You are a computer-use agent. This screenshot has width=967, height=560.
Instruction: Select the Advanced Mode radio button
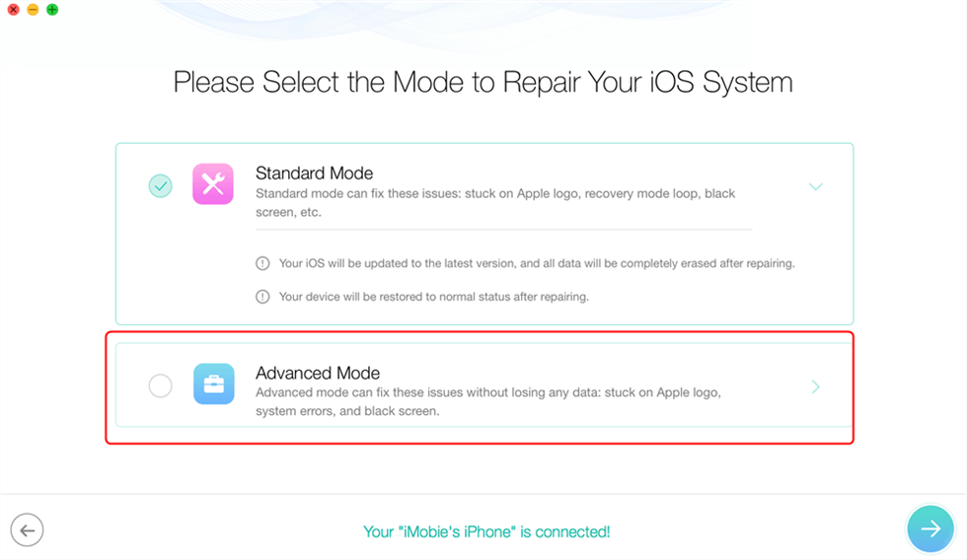tap(160, 385)
